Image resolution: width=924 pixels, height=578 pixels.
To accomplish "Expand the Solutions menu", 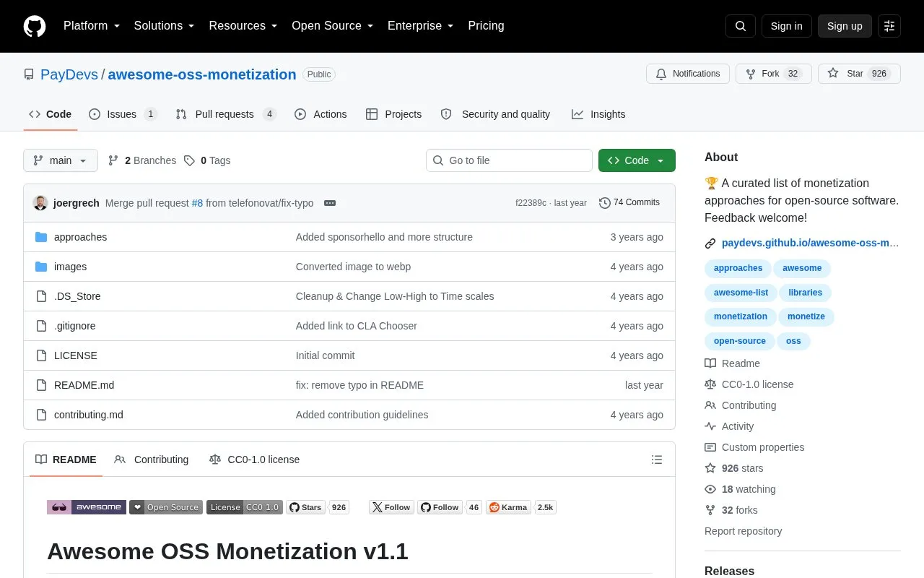I will [x=164, y=26].
